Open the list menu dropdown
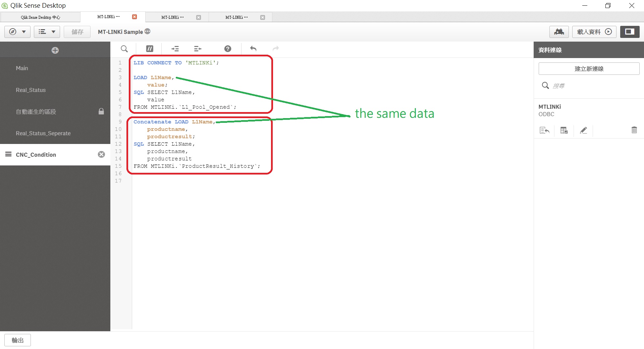Viewport: 644px width, 349px height. 47,32
